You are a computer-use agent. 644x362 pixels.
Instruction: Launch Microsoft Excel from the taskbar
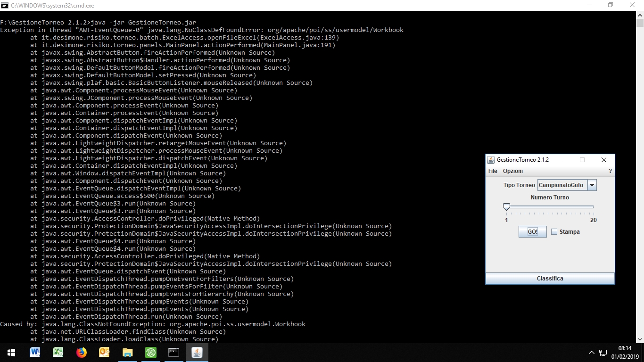pyautogui.click(x=58, y=353)
